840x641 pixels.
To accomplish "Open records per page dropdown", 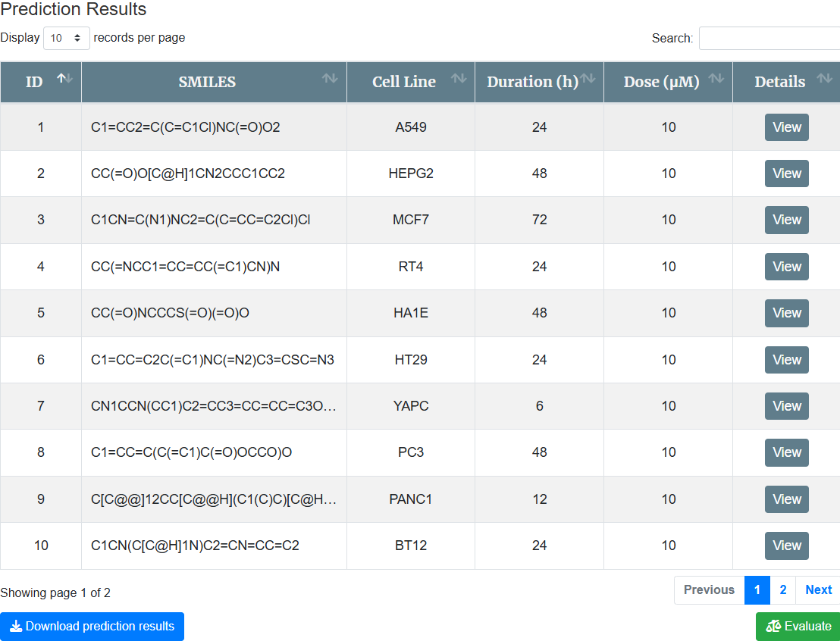I will tap(67, 38).
